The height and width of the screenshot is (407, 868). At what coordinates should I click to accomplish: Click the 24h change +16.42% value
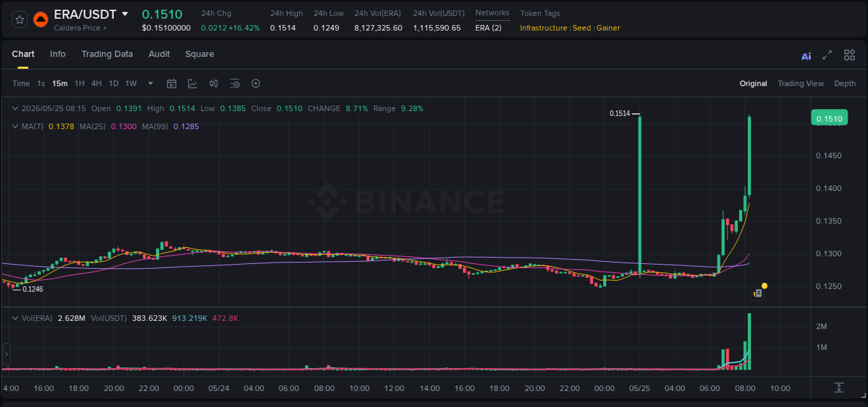click(x=243, y=28)
